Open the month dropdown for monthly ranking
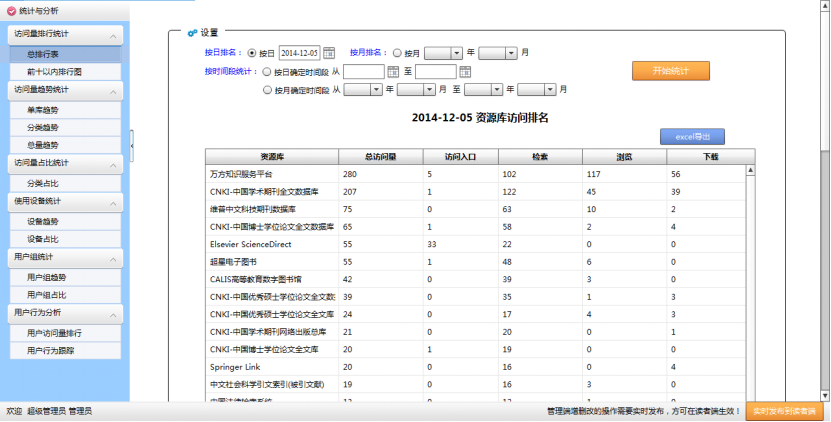Viewport: 831px width, 422px height. (x=497, y=53)
